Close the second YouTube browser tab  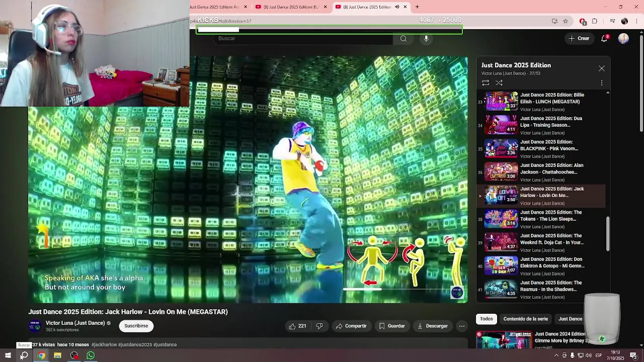(x=325, y=7)
